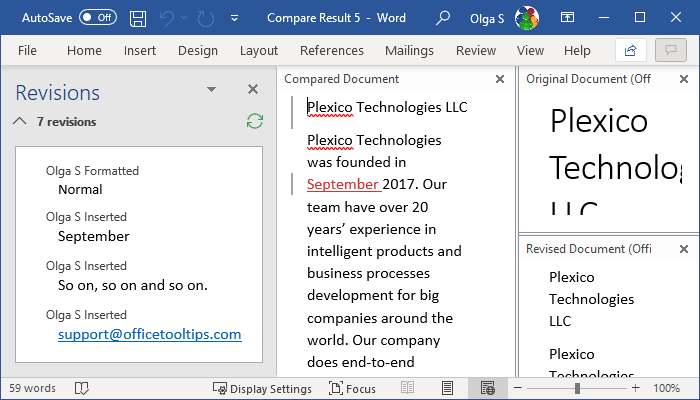This screenshot has height=400, width=700.
Task: Open the Review tab
Action: 476,50
